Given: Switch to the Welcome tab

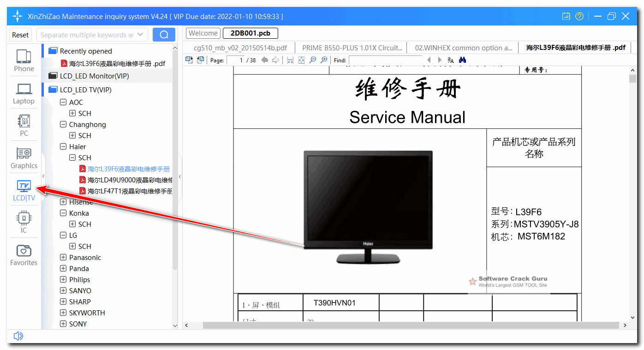Looking at the screenshot, I should pos(203,33).
